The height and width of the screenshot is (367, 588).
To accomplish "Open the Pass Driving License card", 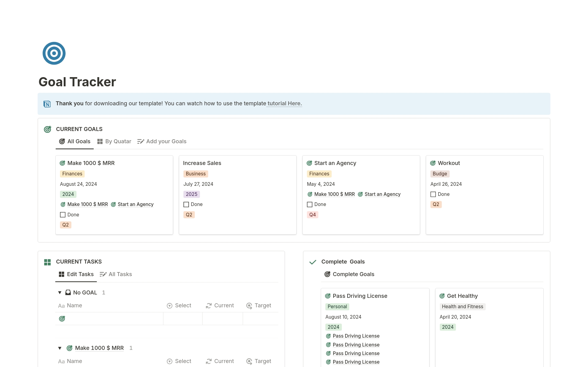I will coord(360,296).
